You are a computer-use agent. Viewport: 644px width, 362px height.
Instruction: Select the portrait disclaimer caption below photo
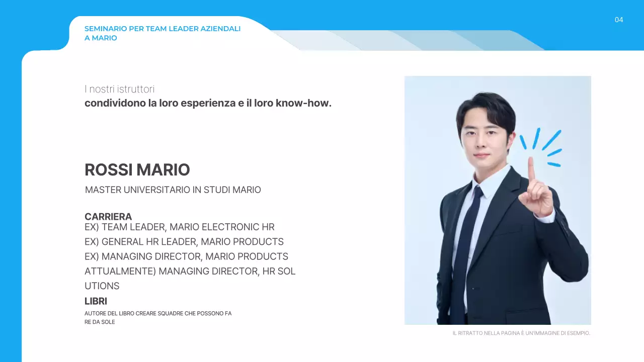[521, 333]
